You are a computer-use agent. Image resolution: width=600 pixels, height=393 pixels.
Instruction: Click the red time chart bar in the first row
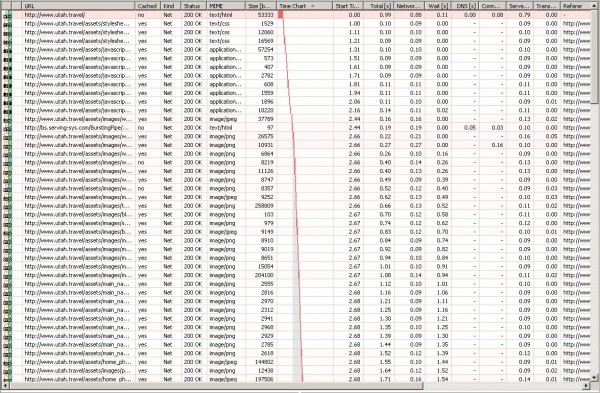click(x=280, y=15)
